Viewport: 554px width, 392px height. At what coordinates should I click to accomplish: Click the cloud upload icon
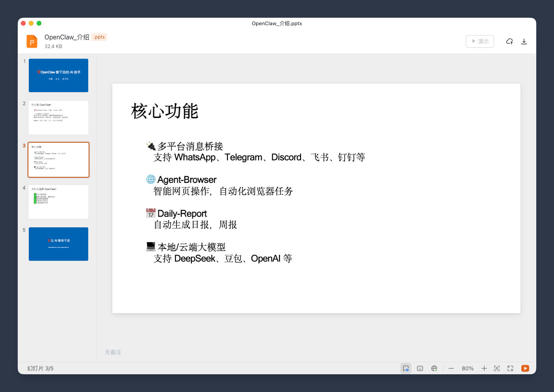(509, 41)
